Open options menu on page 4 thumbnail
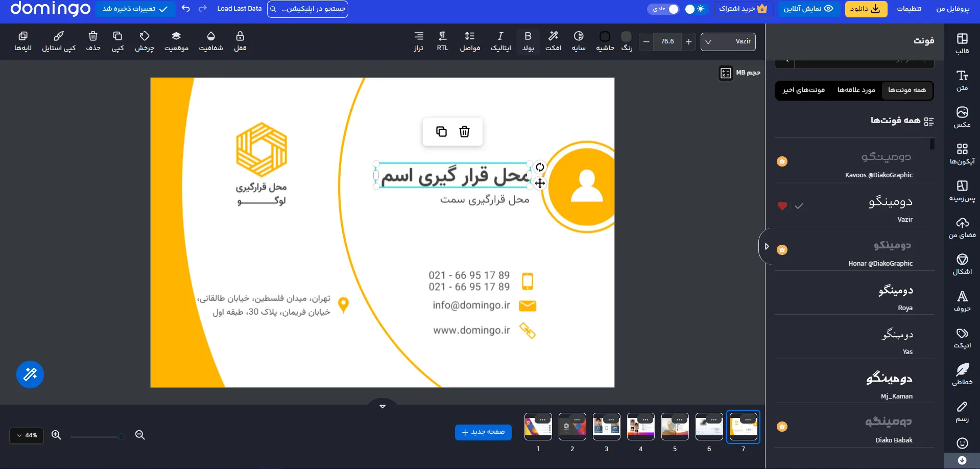980x469 pixels. click(646, 419)
